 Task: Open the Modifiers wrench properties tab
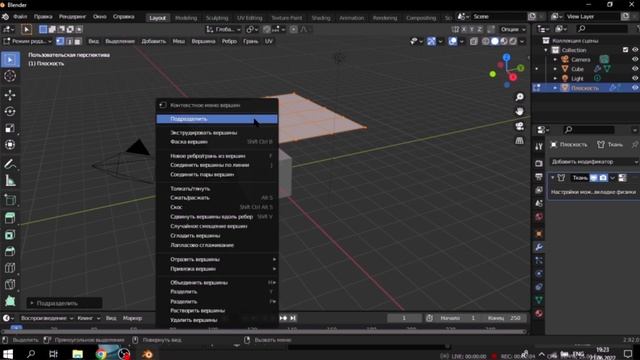(539, 247)
